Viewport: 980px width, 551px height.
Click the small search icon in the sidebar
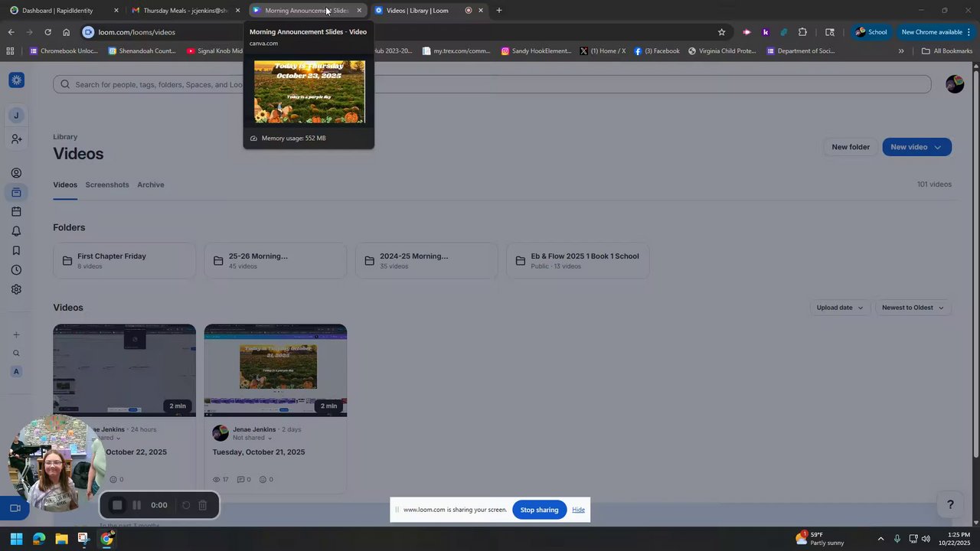16,354
